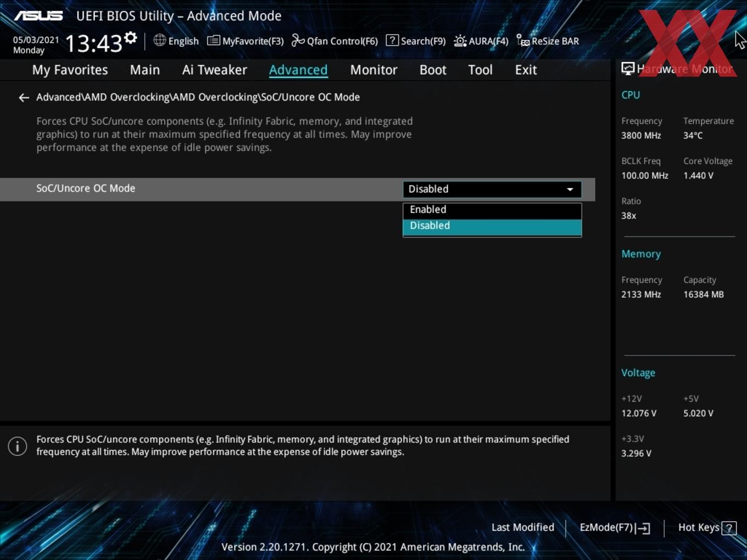Go to the Monitor tab
The image size is (747, 560).
coord(374,70)
